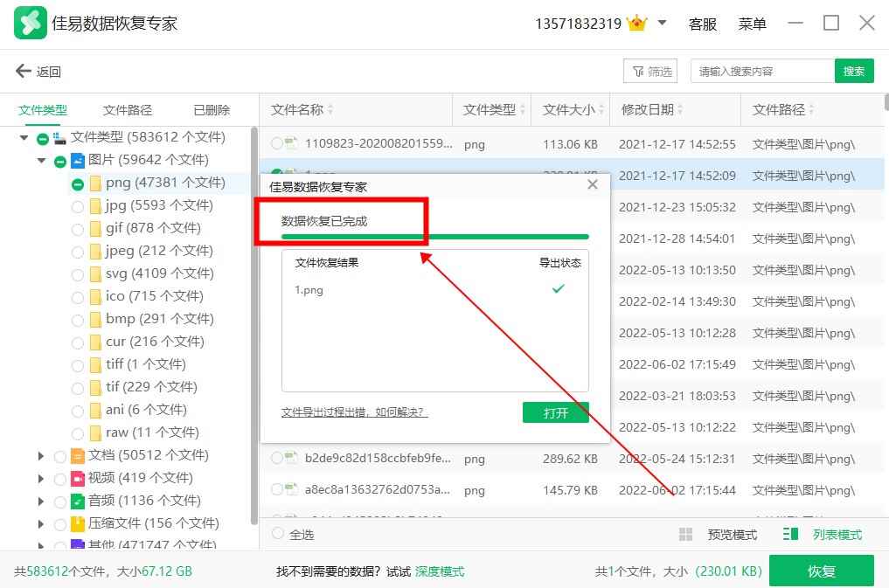Screen dimensions: 889x588
Task: Click the green Open button in dialog
Action: pos(555,412)
